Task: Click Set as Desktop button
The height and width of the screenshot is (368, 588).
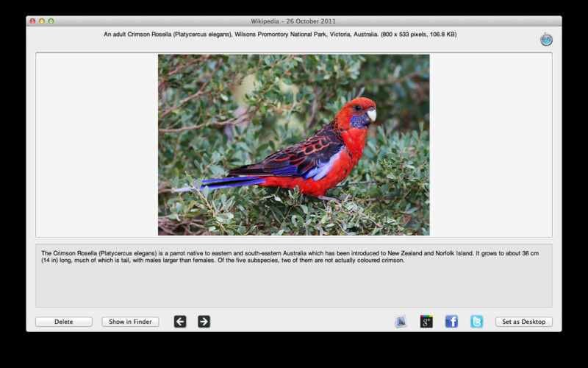Action: tap(524, 322)
